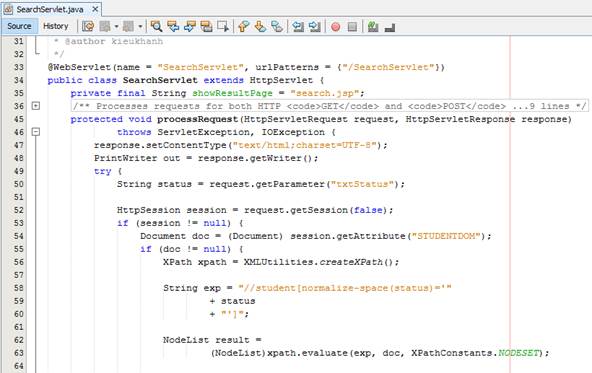Click the field 'showResultPage' on line 35

pos(232,93)
